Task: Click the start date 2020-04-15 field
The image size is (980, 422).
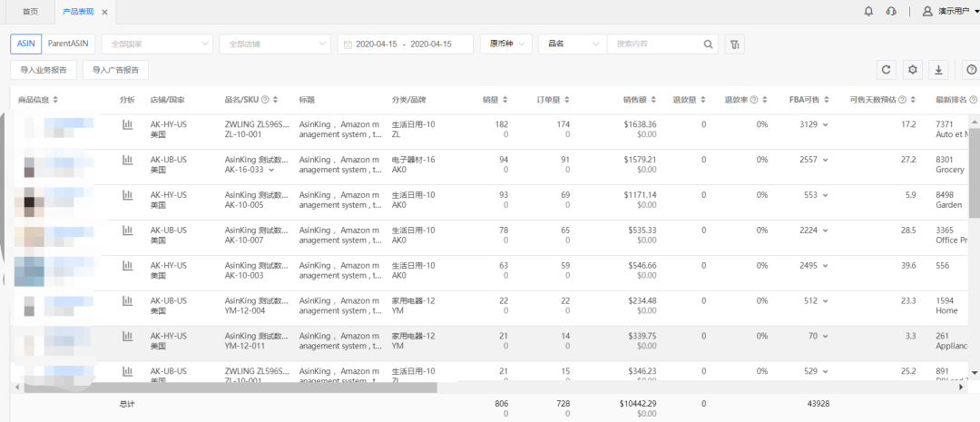Action: (x=377, y=44)
